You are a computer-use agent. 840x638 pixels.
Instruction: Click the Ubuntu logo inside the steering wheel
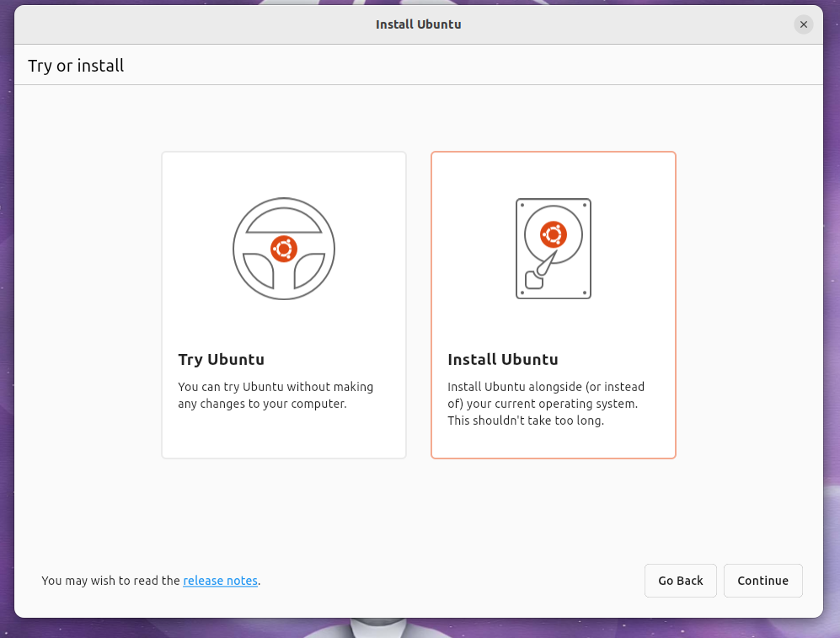point(284,248)
